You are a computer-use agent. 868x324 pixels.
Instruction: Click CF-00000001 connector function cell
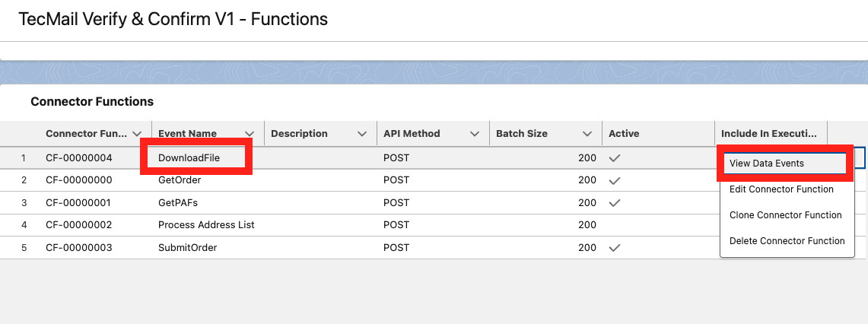click(x=79, y=203)
